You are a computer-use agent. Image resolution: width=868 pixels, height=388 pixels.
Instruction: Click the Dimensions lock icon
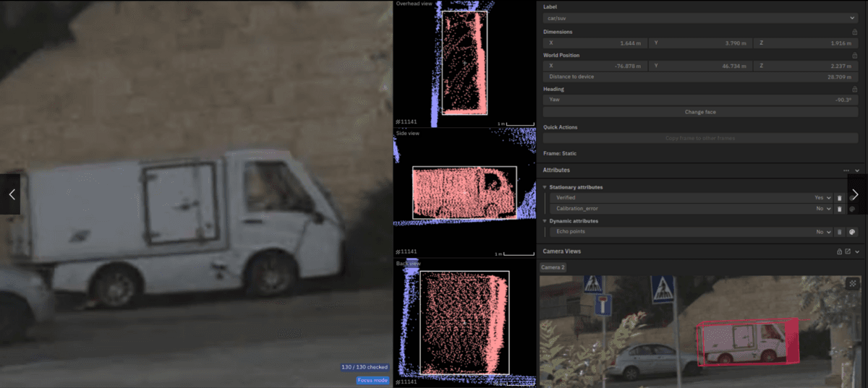click(x=854, y=32)
